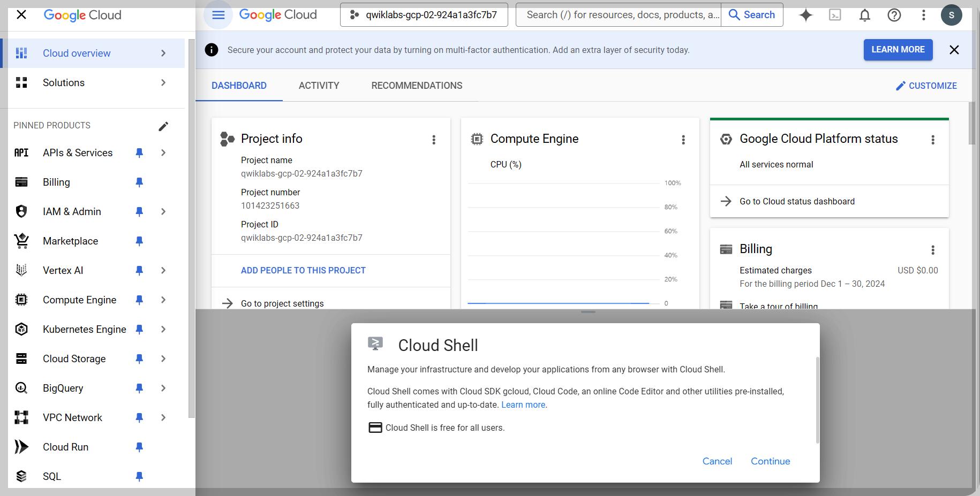This screenshot has height=496, width=980.
Task: Expand IAM & Admin submenu chevron
Action: 163,211
